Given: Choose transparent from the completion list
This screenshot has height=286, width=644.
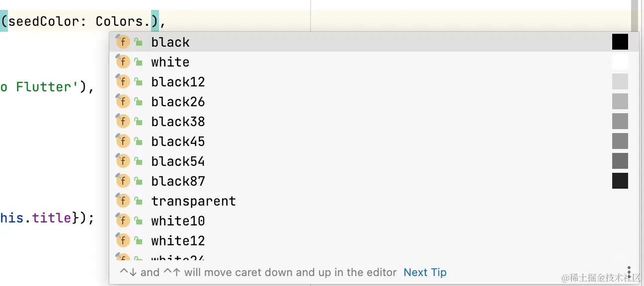Looking at the screenshot, I should (374, 201).
